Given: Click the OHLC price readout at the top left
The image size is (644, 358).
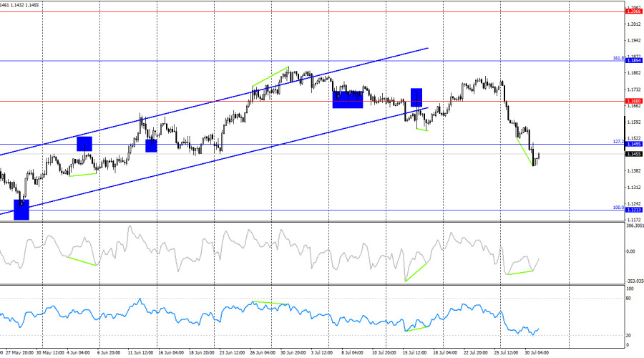Looking at the screenshot, I should pos(20,5).
